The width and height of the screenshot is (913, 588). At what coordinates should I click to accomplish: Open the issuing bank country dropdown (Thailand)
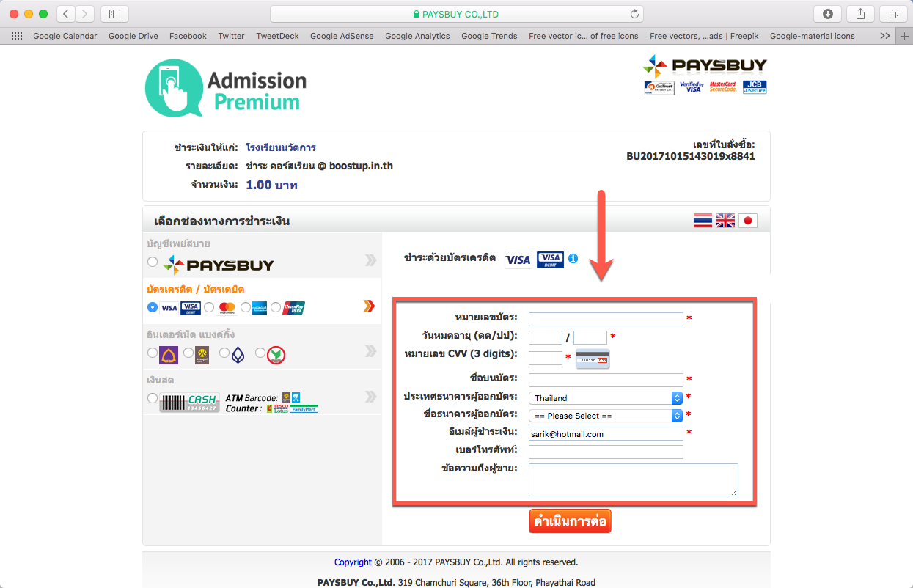tap(606, 398)
